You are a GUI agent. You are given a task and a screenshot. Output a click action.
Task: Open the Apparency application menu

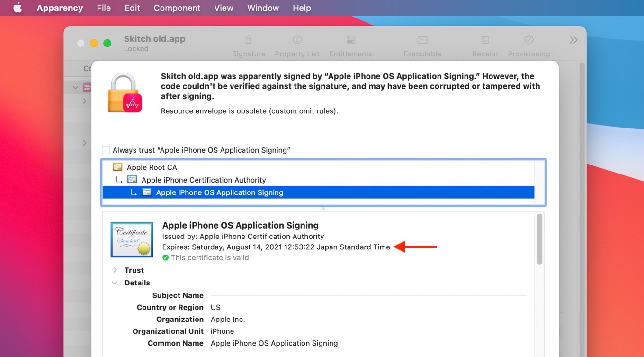pos(60,8)
